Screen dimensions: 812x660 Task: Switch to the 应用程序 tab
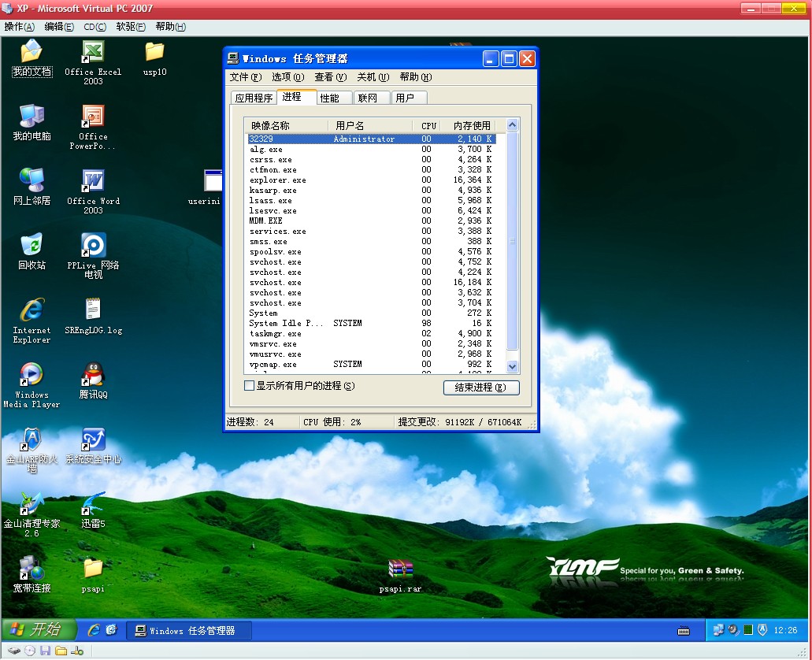(254, 98)
